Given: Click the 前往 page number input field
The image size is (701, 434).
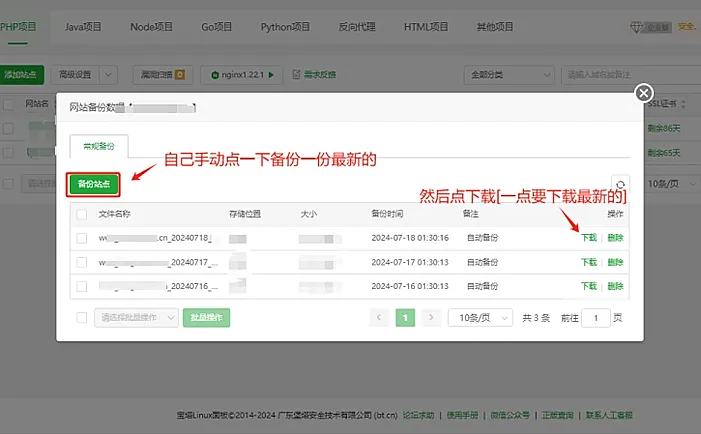Looking at the screenshot, I should pos(596,317).
